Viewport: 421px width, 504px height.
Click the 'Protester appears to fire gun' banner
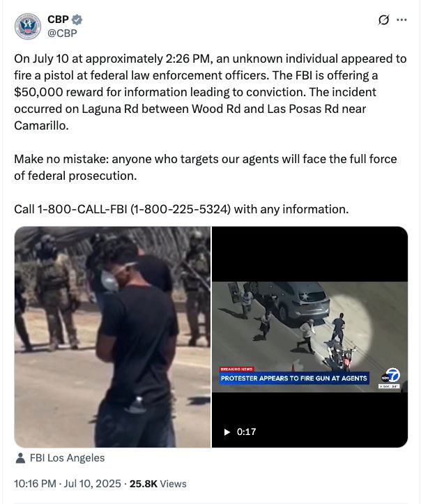(293, 379)
